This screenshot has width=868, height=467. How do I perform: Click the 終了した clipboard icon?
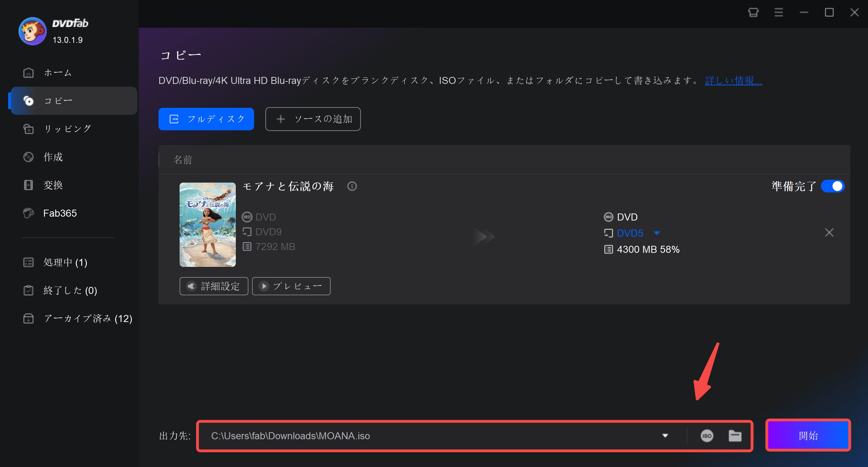point(28,290)
